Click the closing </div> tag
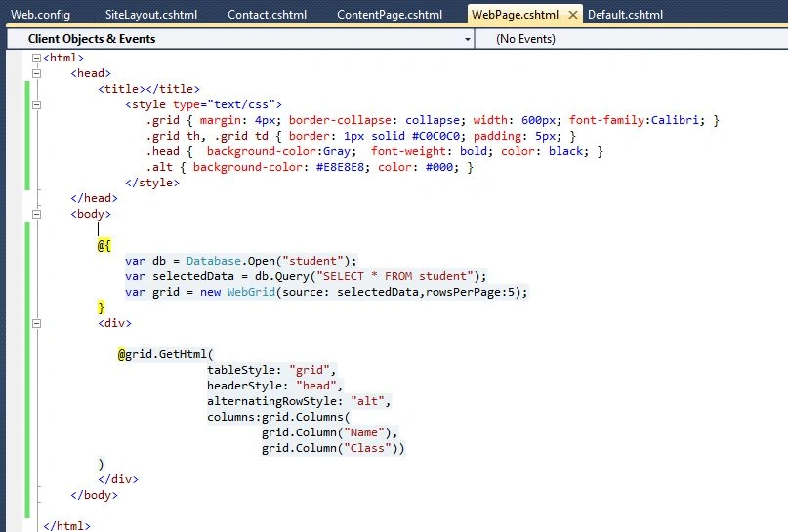Image resolution: width=788 pixels, height=532 pixels. 118,479
